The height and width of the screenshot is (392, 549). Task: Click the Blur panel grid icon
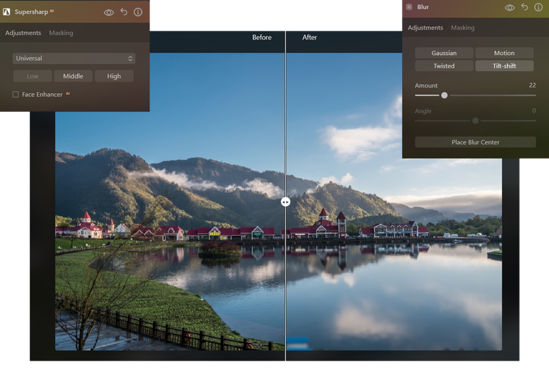[x=408, y=7]
